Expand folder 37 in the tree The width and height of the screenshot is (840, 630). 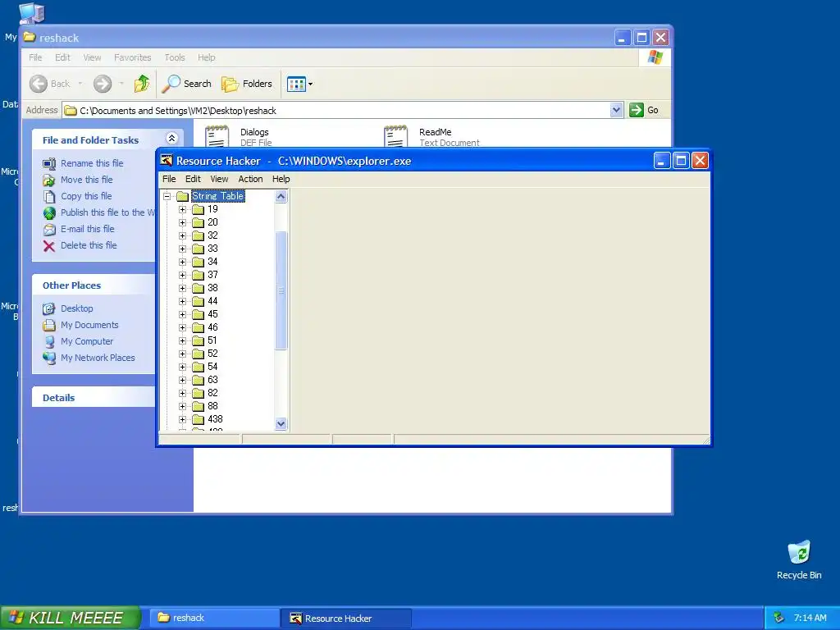(183, 275)
